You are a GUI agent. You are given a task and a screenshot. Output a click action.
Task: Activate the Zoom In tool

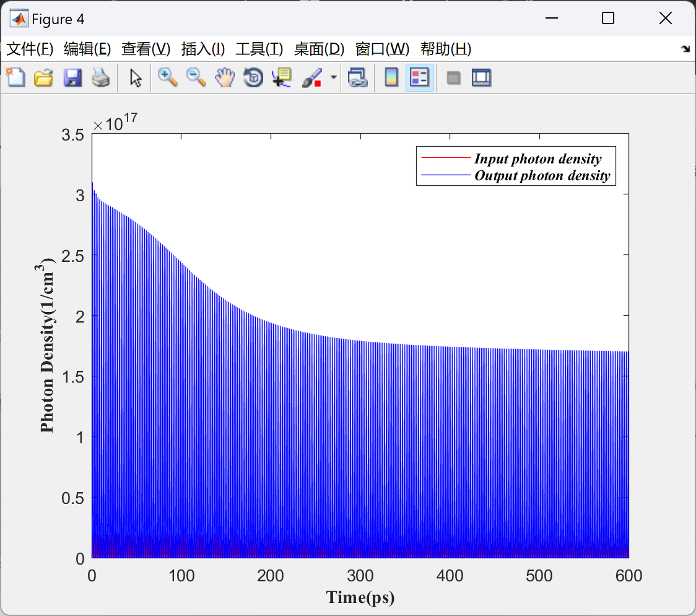point(168,77)
